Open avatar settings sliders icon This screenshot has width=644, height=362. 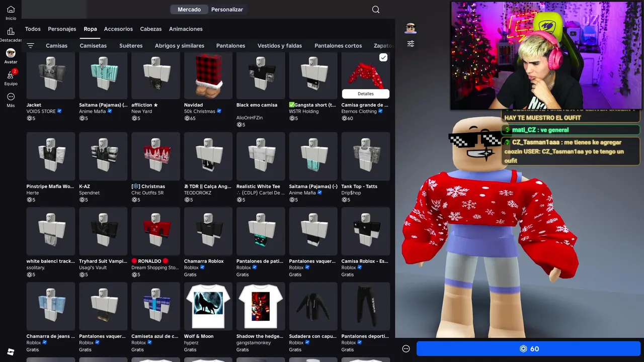coord(411,44)
